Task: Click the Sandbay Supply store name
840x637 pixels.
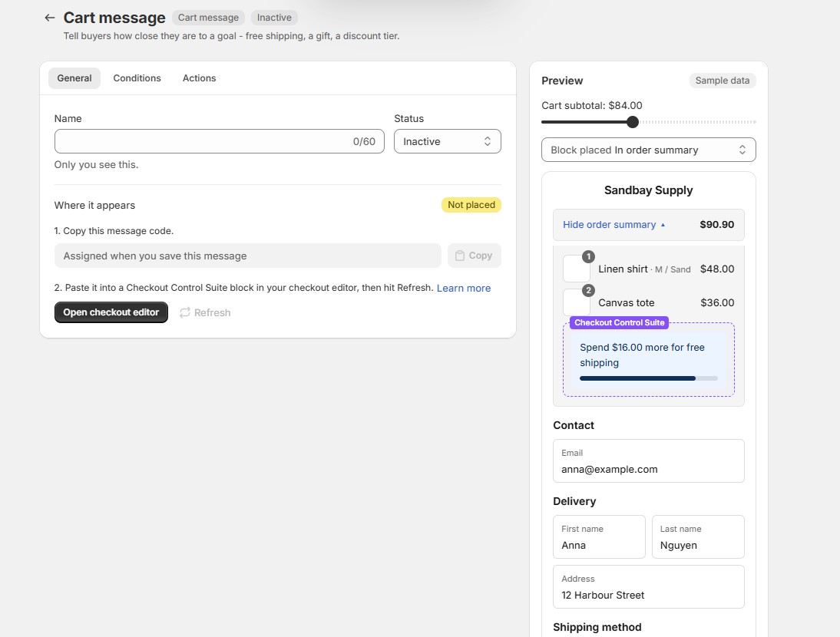Action: 648,190
